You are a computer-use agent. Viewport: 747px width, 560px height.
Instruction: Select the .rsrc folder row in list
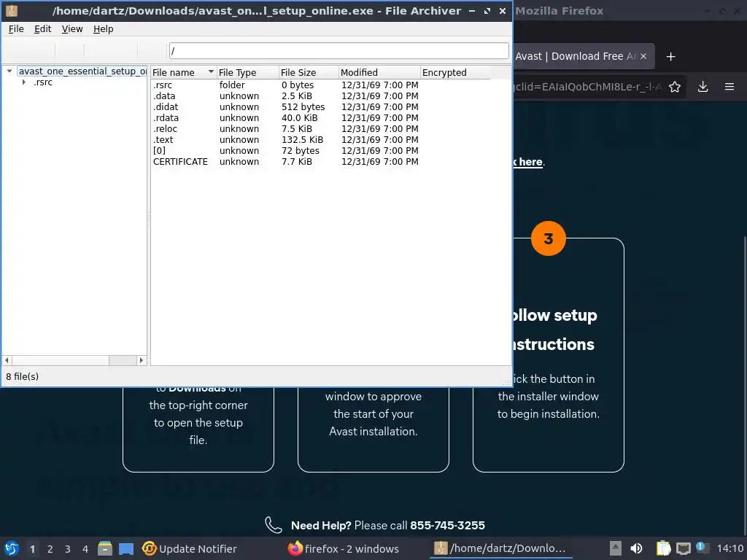click(x=320, y=85)
